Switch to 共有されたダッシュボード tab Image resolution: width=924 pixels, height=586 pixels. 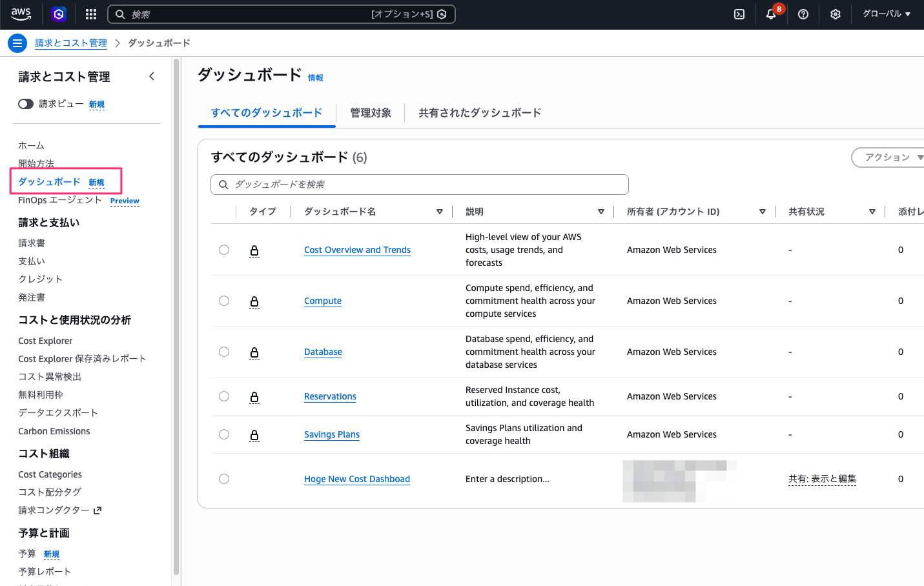pos(480,113)
